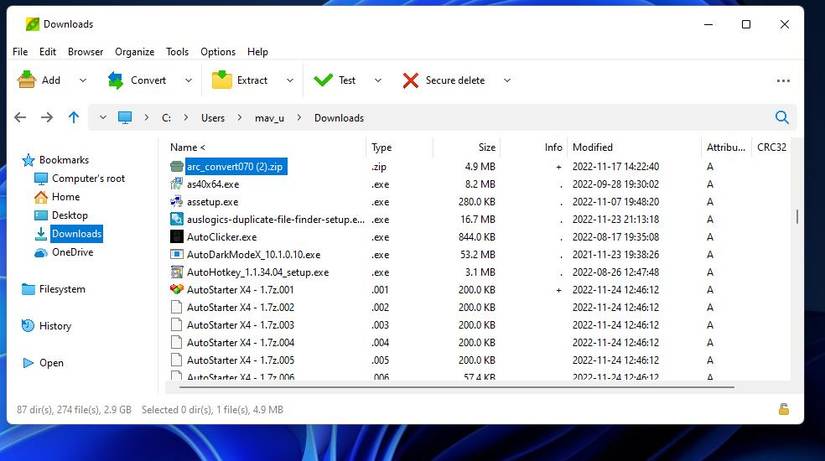
Task: Click the vertical scrollbar thumb of file list
Action: [797, 216]
